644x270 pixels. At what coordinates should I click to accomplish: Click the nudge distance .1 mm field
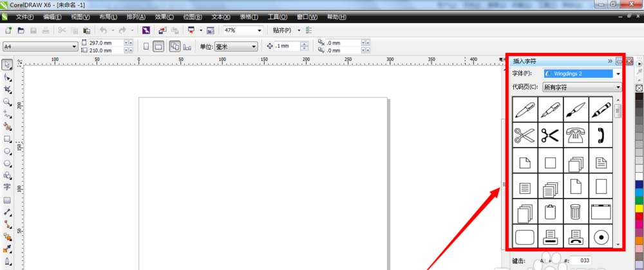[x=287, y=46]
